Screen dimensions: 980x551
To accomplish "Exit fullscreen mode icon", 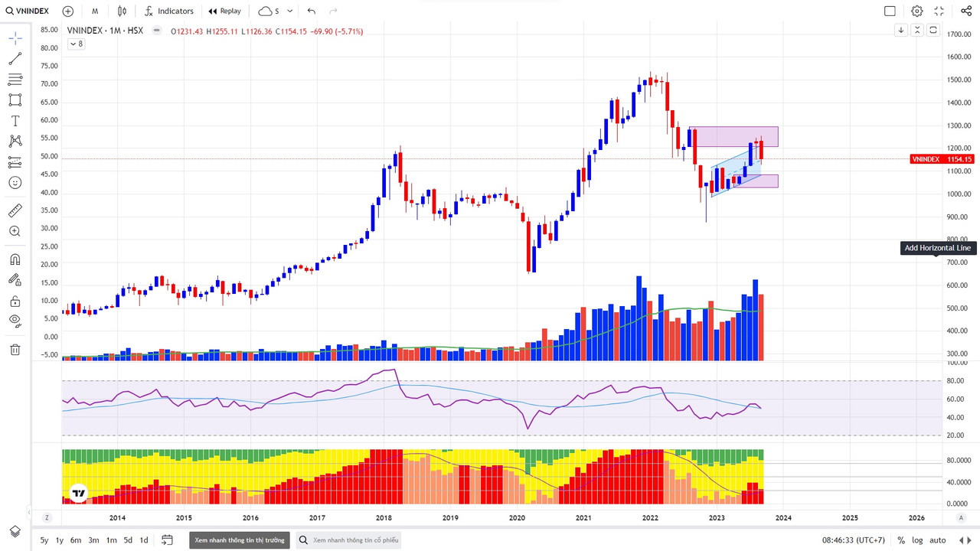I will 940,11.
